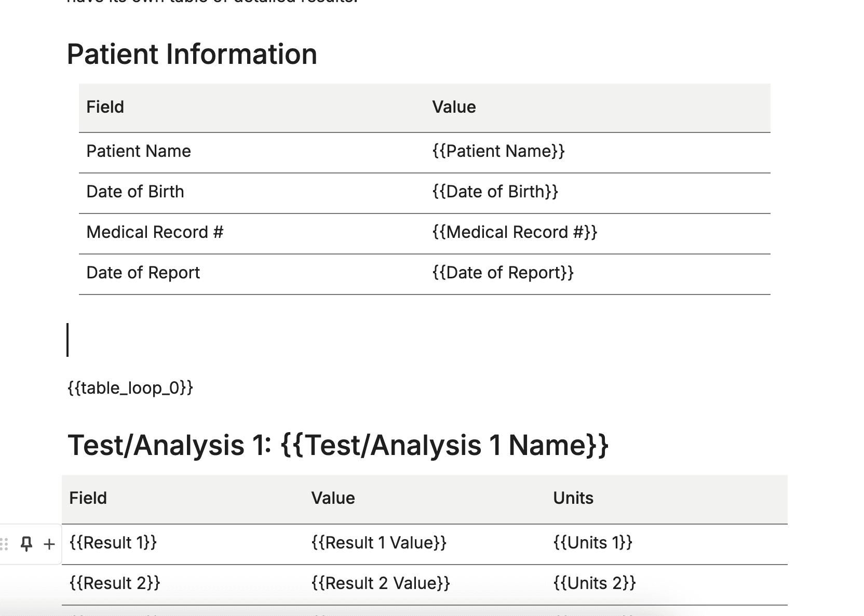The width and height of the screenshot is (864, 616).
Task: Select the {{table_loop_0}} placeholder text
Action: (x=129, y=387)
